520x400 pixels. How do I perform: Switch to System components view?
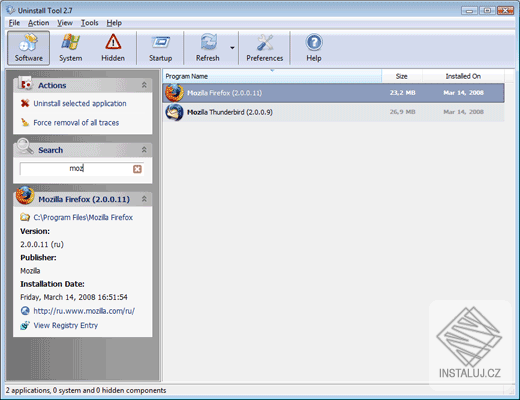tap(71, 48)
